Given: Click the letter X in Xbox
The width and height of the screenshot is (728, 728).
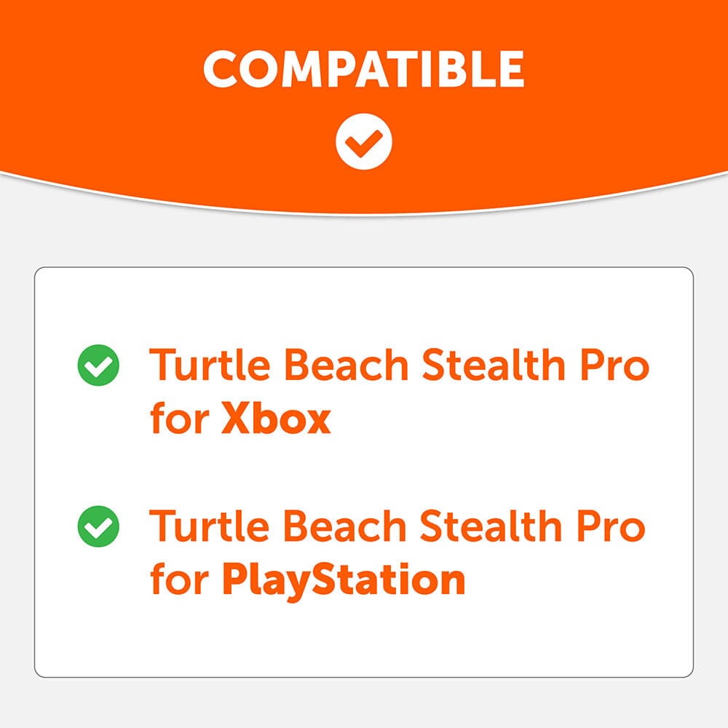Looking at the screenshot, I should click(237, 419).
